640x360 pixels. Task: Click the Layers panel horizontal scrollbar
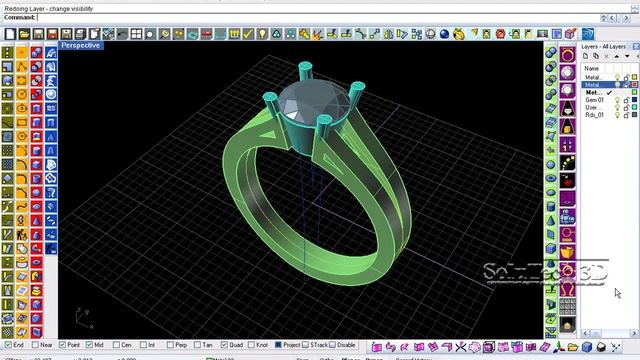[610, 333]
